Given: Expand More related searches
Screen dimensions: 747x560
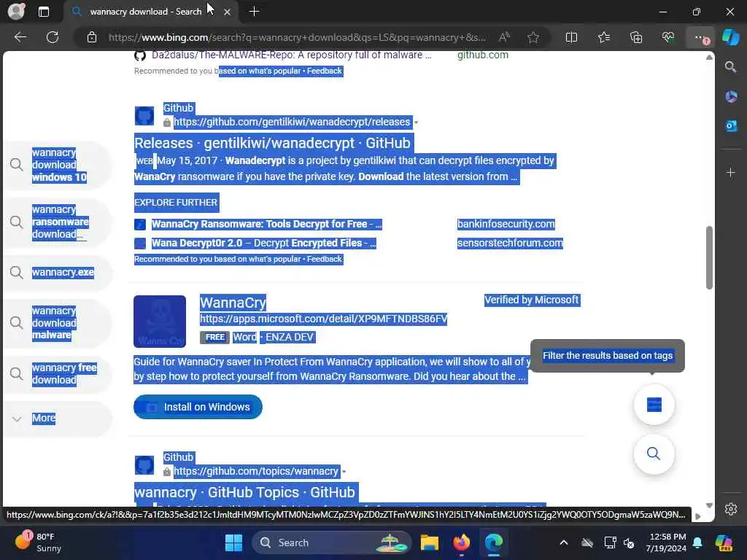Looking at the screenshot, I should pos(58,418).
